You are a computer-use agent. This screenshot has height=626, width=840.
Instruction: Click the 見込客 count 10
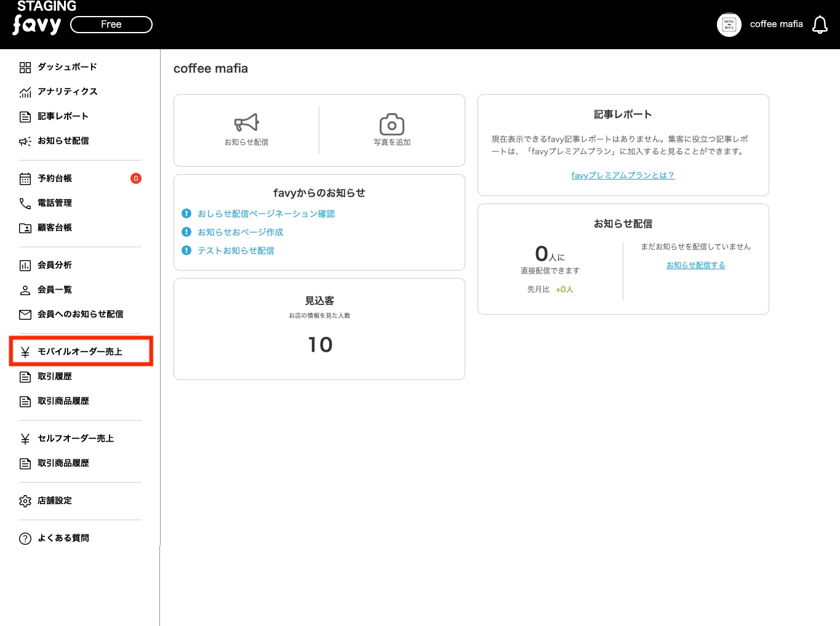(320, 344)
